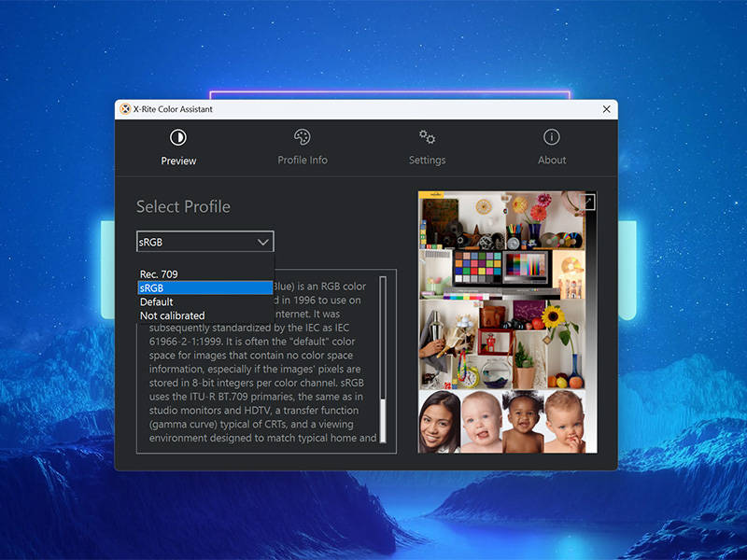747x560 pixels.
Task: Click text "61966-2-1:1999. It is often the"
Action: [x=218, y=342]
